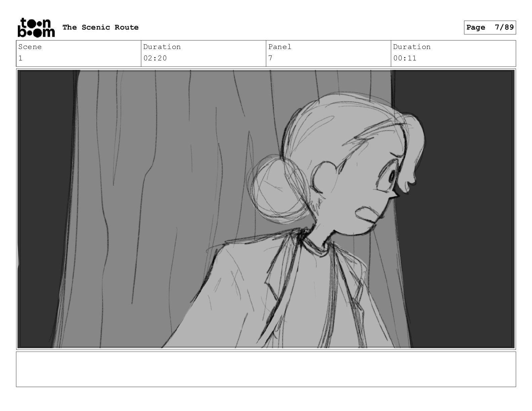The height and width of the screenshot is (411, 532).
Task: Click the 'Duration' label above '02:20'
Action: (162, 47)
